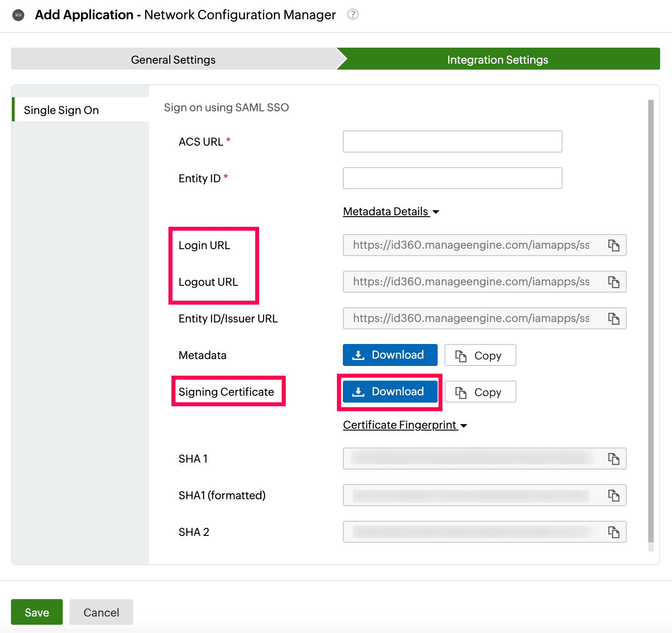Copy the SHA 1 fingerprint
The width and height of the screenshot is (672, 633).
[x=613, y=459]
